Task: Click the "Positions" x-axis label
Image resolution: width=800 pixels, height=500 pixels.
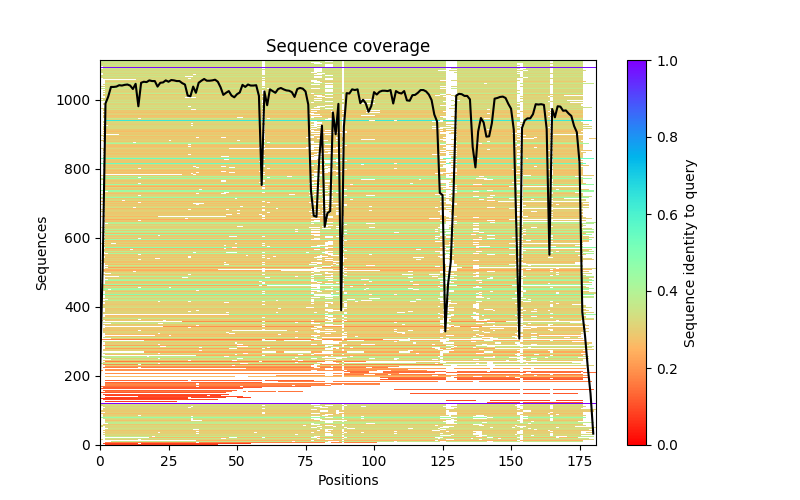Action: [347, 481]
